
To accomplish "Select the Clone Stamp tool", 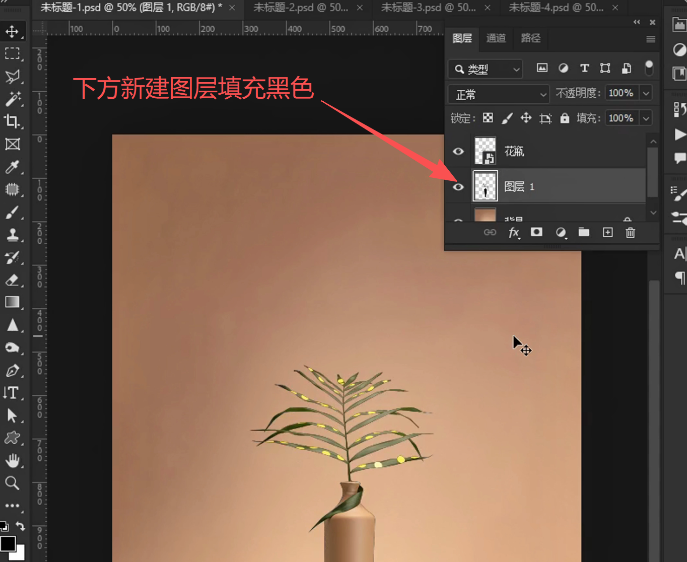I will pos(12,235).
